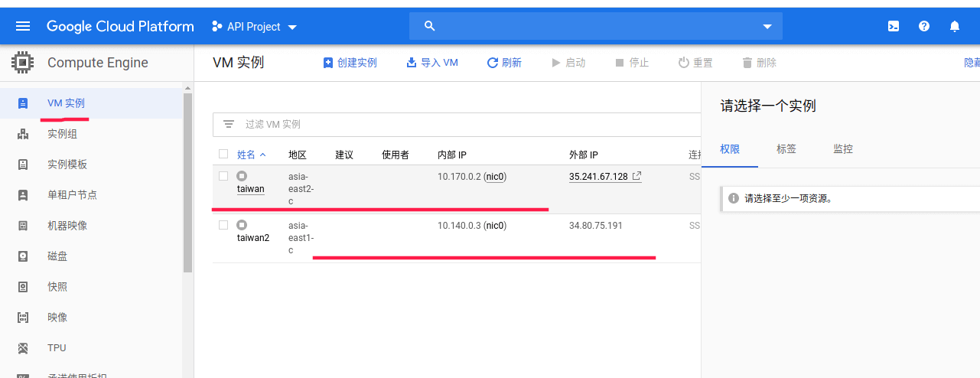
Task: Show notifications bell
Action: pos(955,26)
